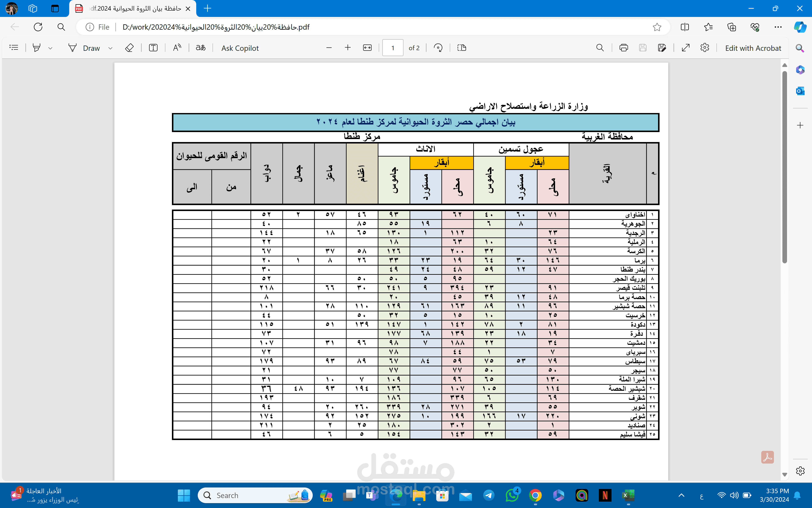Open Windows Start menu

pyautogui.click(x=184, y=495)
